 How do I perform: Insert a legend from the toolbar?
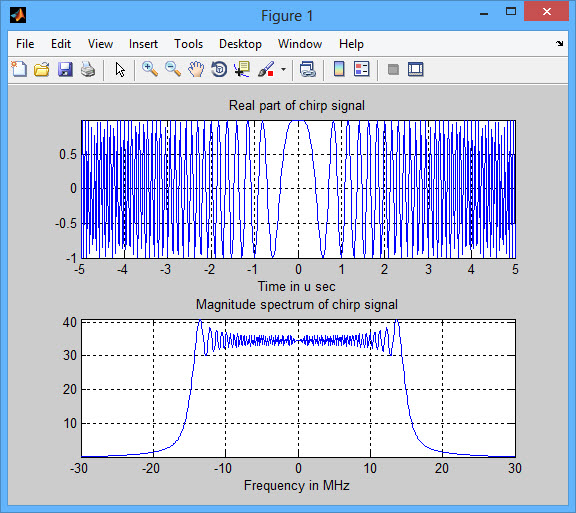[x=361, y=69]
